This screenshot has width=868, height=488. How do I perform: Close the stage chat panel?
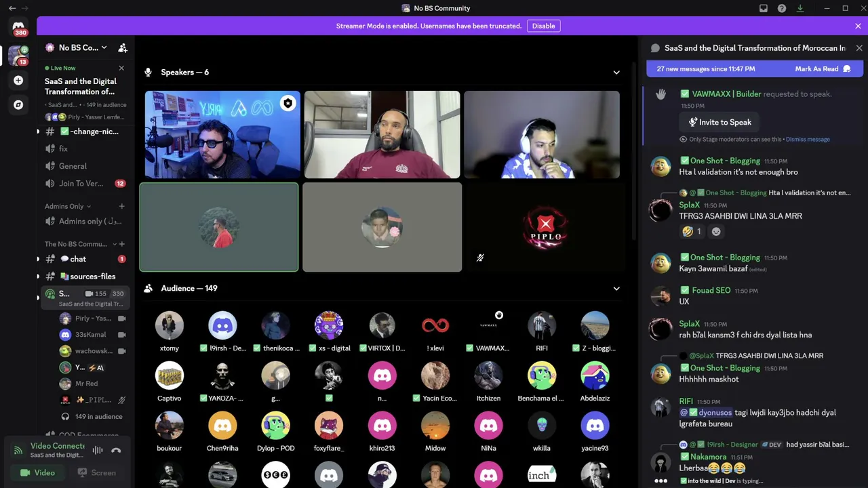click(x=859, y=48)
